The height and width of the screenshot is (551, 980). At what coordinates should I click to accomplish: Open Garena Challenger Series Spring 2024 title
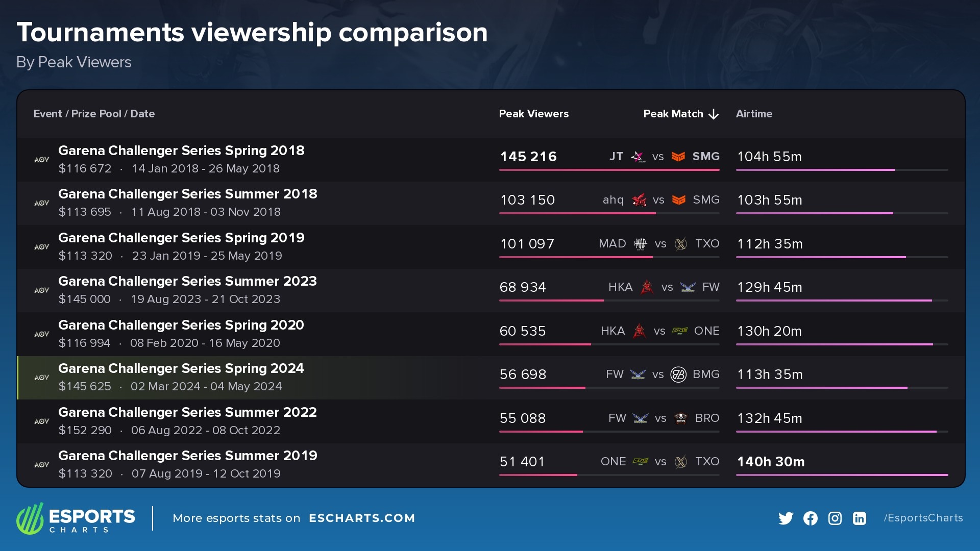pyautogui.click(x=181, y=368)
